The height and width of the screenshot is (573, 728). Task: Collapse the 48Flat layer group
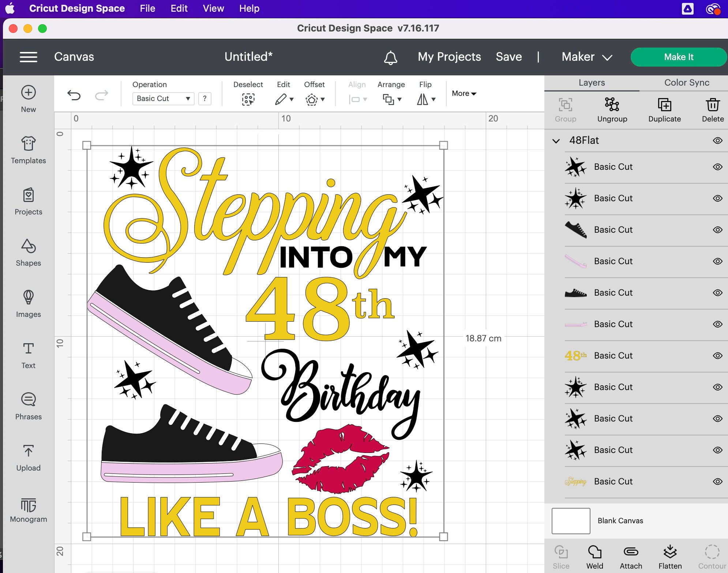click(x=556, y=140)
